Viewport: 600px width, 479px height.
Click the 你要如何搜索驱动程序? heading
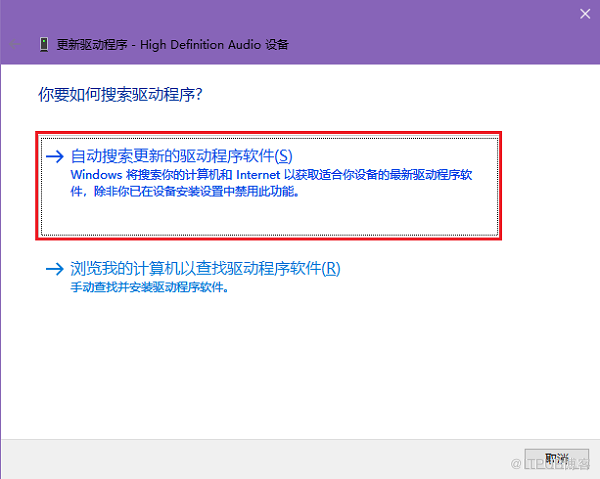[x=120, y=94]
